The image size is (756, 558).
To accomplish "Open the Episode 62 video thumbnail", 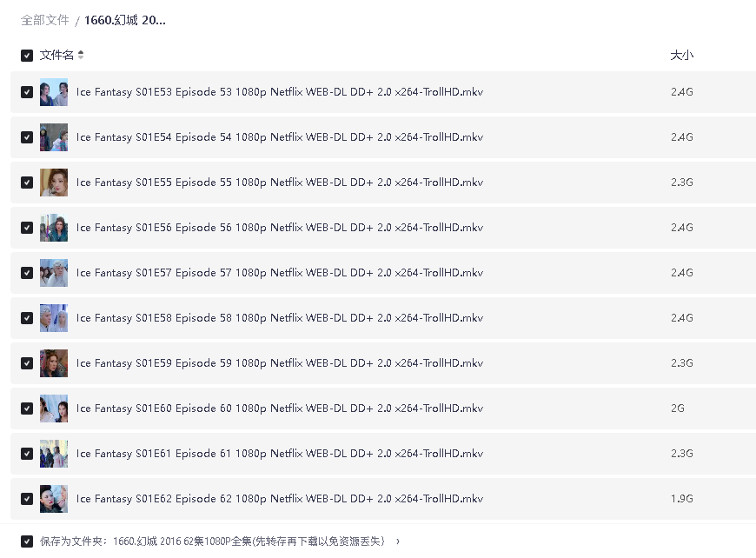I will [54, 499].
